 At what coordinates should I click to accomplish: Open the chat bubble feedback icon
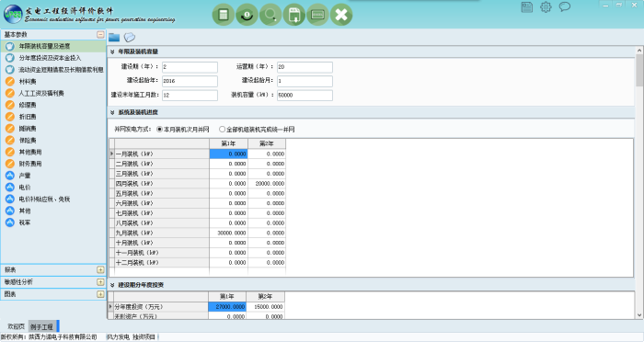click(565, 7)
